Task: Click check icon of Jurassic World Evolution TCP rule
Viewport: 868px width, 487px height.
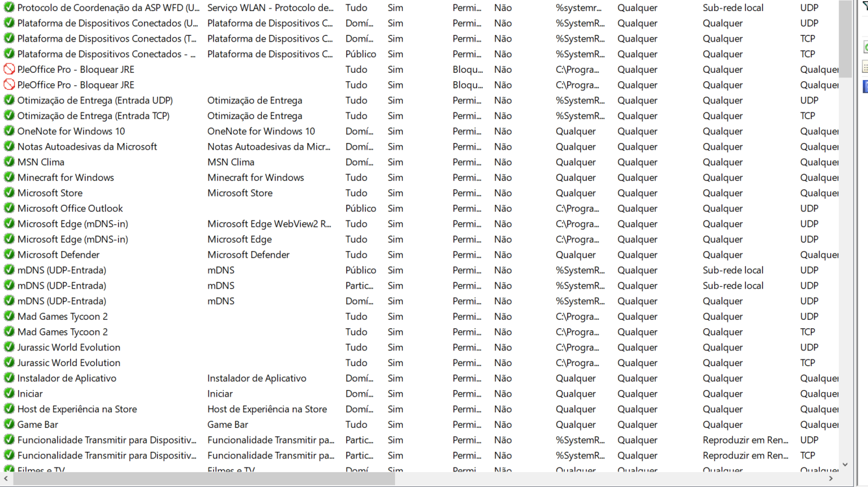Action: [x=9, y=363]
